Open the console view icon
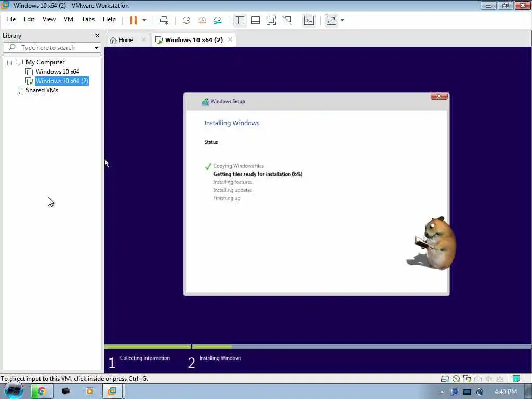This screenshot has height=399, width=532. coord(309,20)
